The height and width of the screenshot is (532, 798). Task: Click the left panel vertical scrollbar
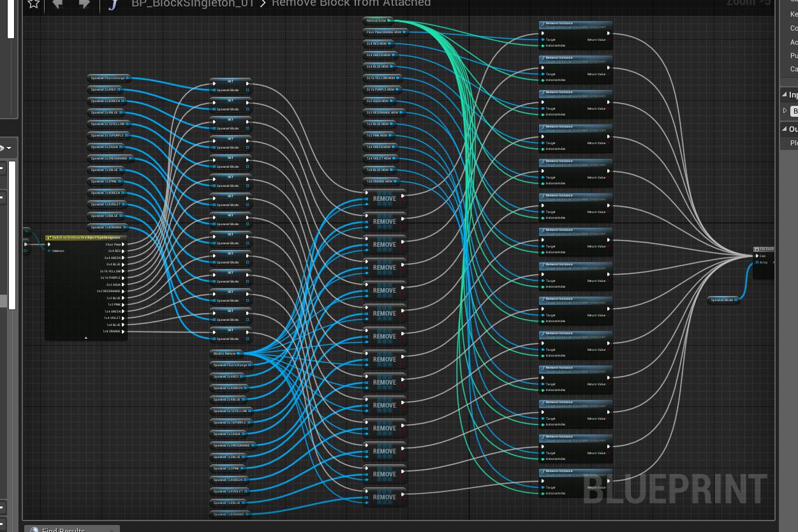coord(11,236)
